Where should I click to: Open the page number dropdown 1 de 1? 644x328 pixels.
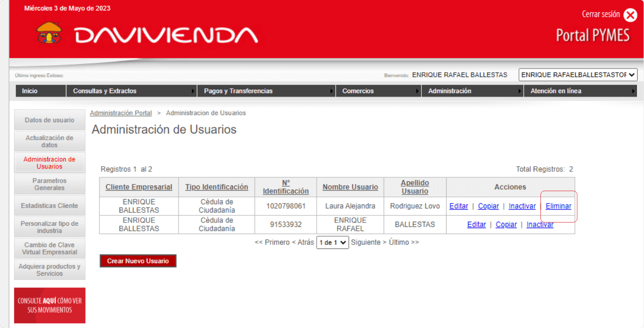(x=332, y=243)
